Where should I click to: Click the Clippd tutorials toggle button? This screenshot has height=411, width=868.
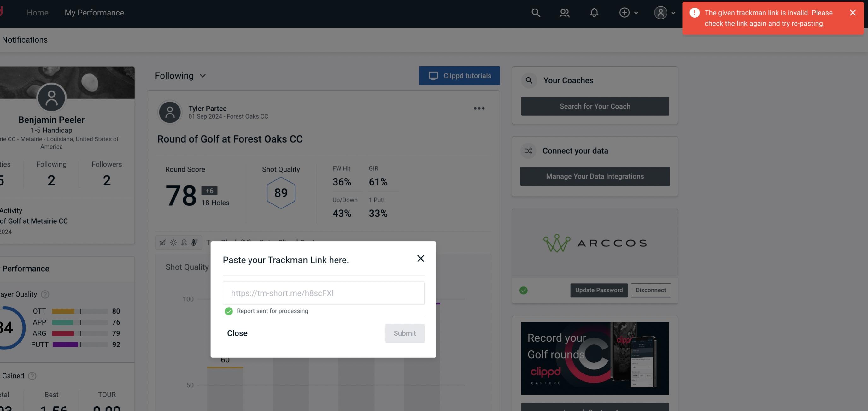(x=460, y=76)
